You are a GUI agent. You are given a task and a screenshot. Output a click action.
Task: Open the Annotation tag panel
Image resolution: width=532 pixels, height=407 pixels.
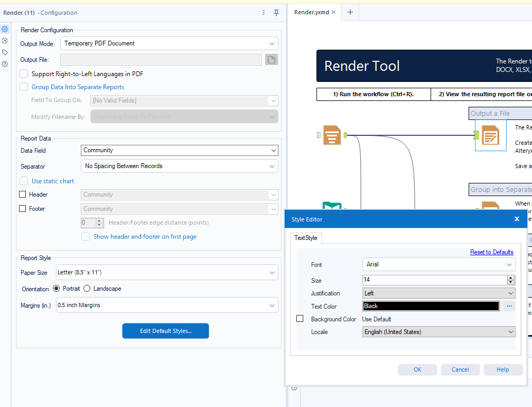point(5,52)
